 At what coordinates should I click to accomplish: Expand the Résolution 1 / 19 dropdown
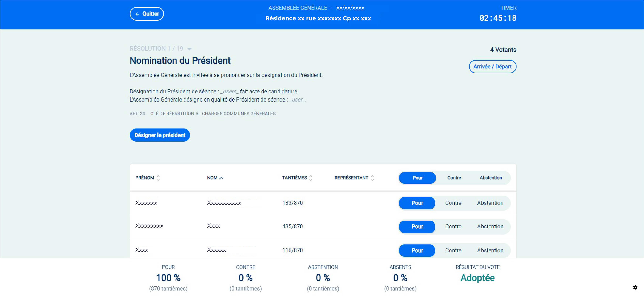point(190,49)
